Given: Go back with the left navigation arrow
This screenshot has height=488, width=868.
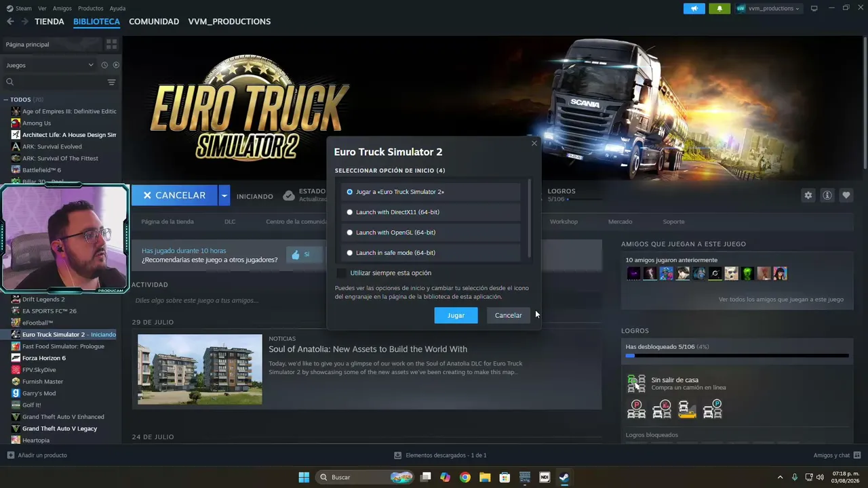Looking at the screenshot, I should (10, 22).
